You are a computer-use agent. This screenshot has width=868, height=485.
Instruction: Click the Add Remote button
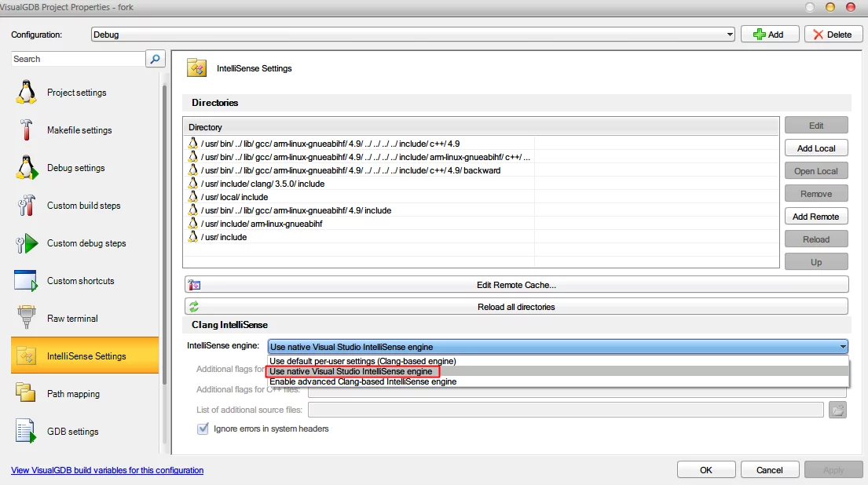(x=815, y=217)
